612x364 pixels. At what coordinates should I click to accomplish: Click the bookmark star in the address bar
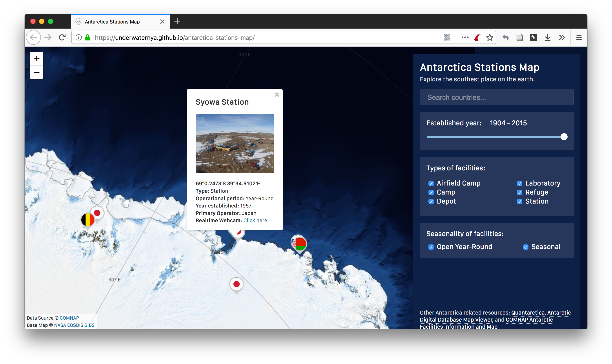pyautogui.click(x=490, y=37)
